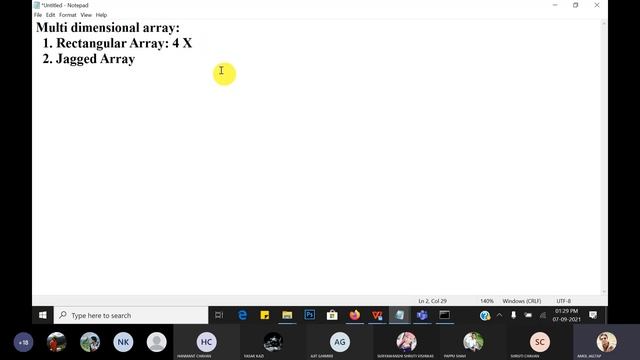Select the AG participant tile
Viewport: 640px width, 360px height.
coord(340,343)
